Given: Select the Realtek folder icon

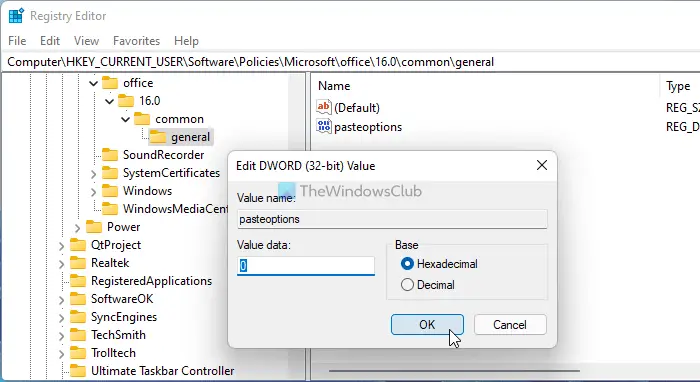Looking at the screenshot, I should (78, 263).
